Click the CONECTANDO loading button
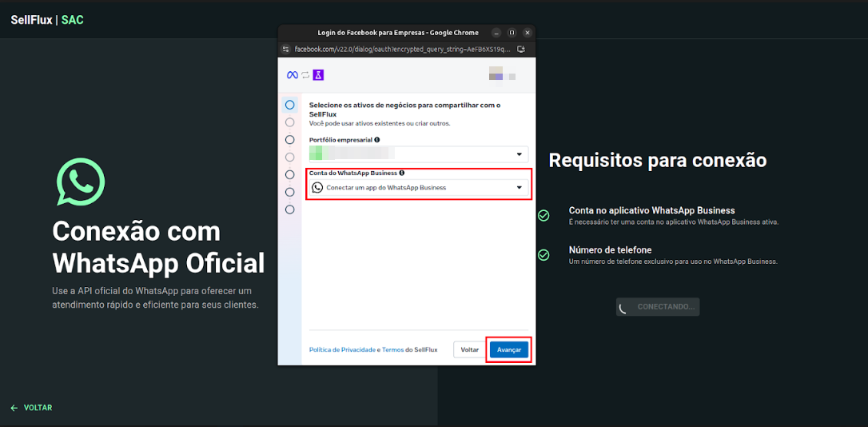This screenshot has width=868, height=427. tap(657, 307)
